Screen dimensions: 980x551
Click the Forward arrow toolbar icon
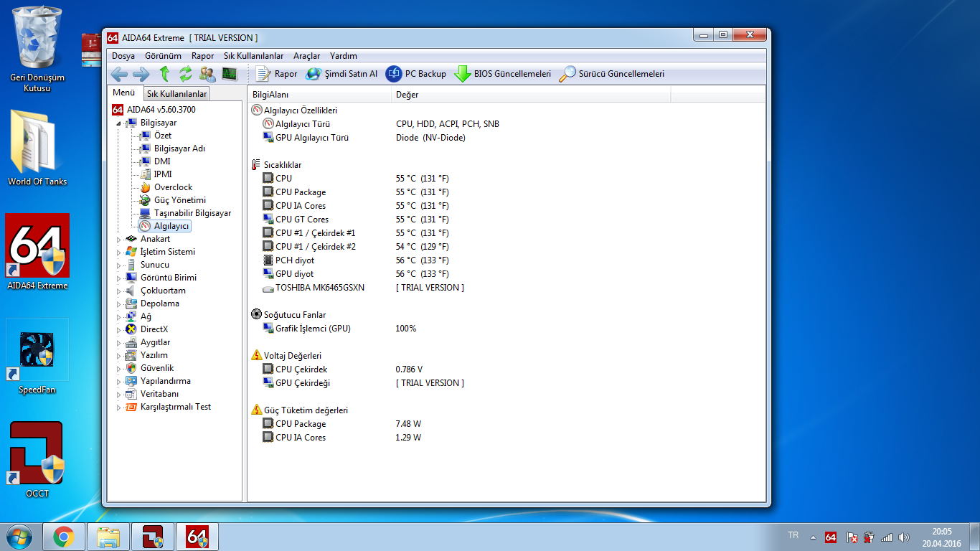click(141, 73)
